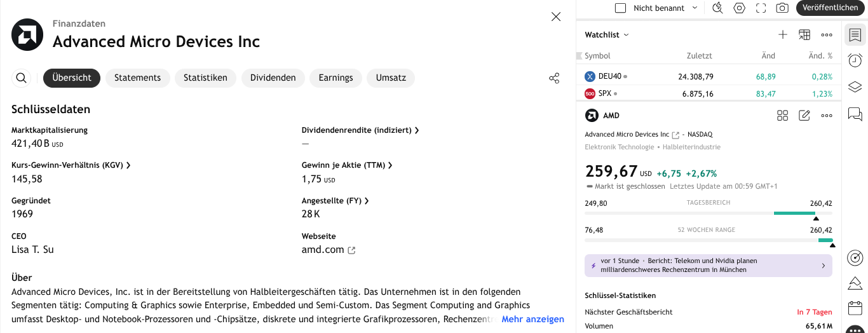This screenshot has height=333, width=868.
Task: Open the chat bubbles icon in sidebar
Action: coord(855,114)
